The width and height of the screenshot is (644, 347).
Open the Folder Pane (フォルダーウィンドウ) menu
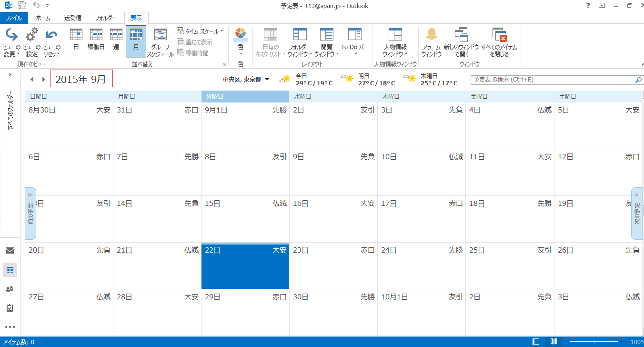[300, 42]
